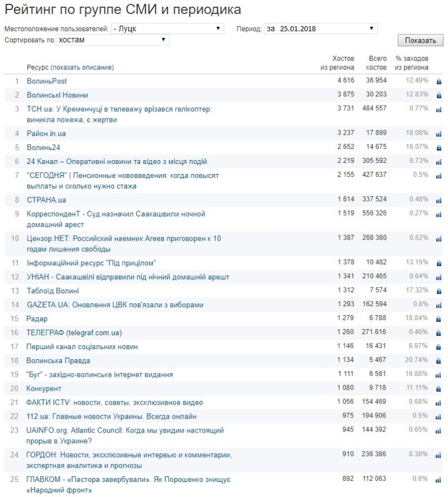Open statistics chart icon for TCH.ua
This screenshot has height=497, width=448.
(x=439, y=109)
